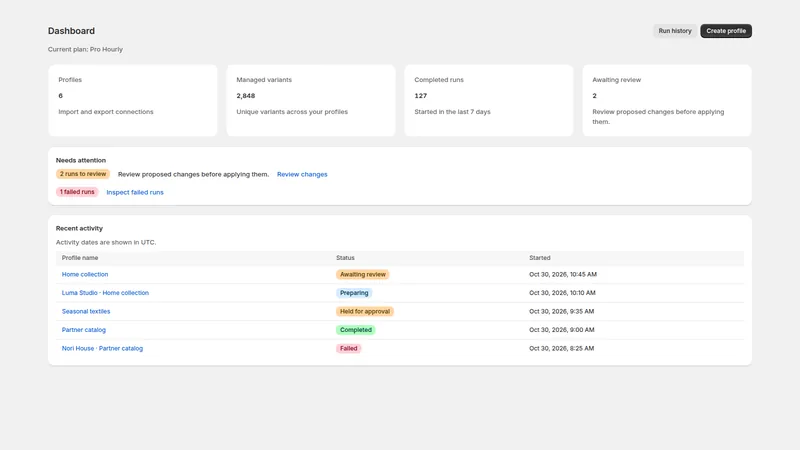
Task: Click the 'Oct 30, 2026, 10:45 AM' timestamp
Action: 563,274
